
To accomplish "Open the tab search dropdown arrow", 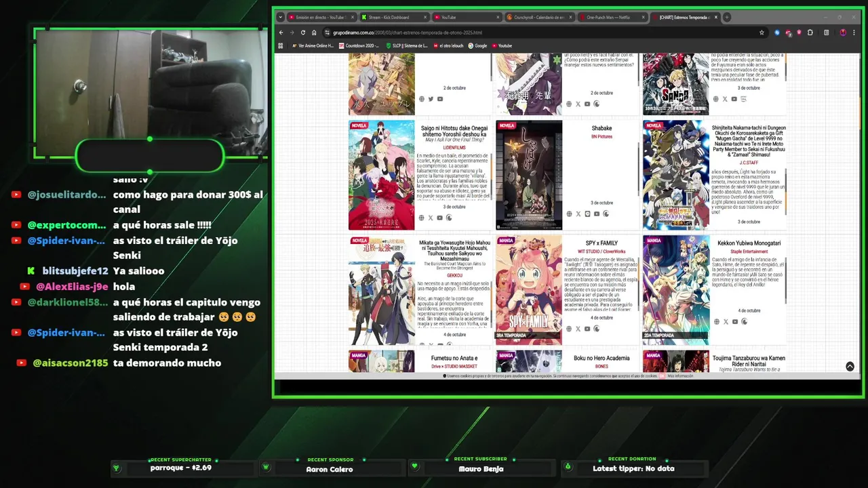I will (x=280, y=17).
